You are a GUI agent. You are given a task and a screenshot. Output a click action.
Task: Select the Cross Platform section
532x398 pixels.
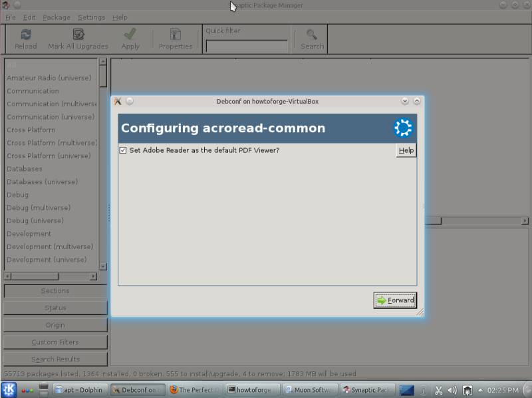click(x=51, y=130)
